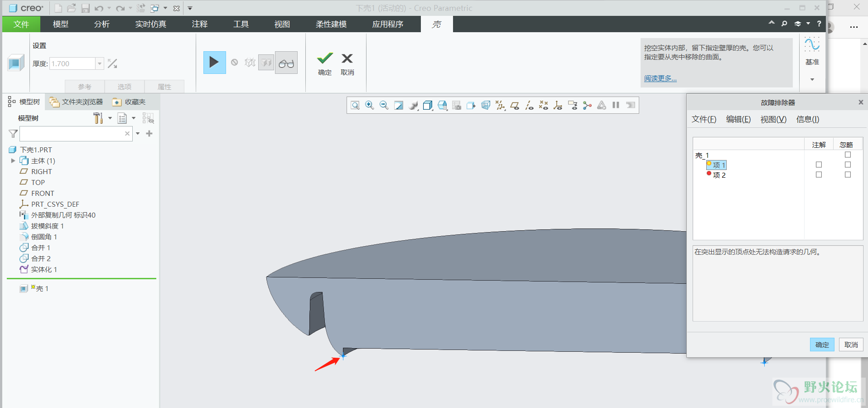Expand the 基准 group dropdown arrow
The image size is (868, 408).
coord(812,79)
